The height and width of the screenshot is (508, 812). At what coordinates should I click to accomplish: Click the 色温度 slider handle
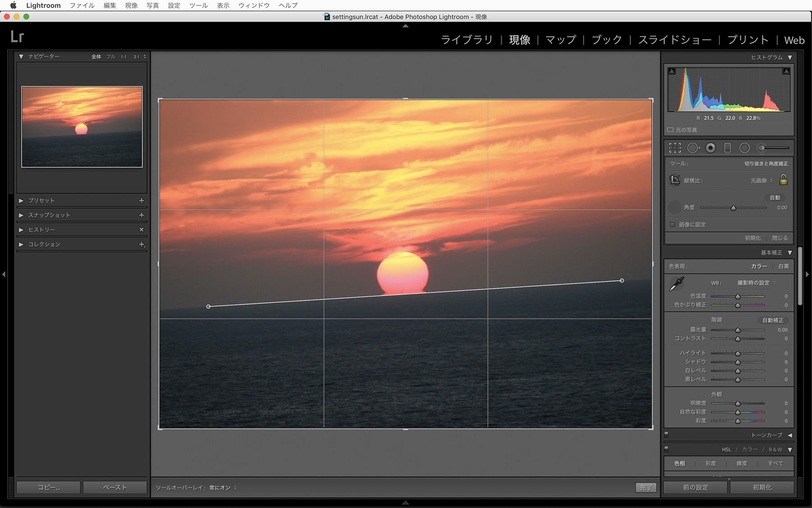pos(738,296)
